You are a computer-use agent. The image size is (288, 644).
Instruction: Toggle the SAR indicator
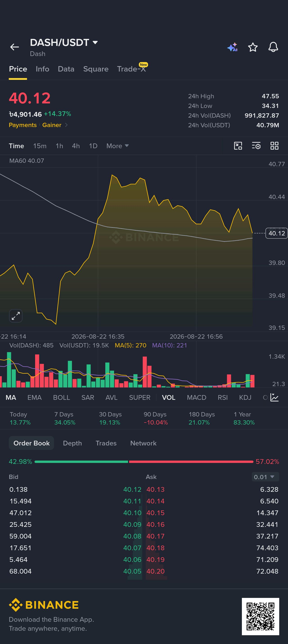pyautogui.click(x=88, y=398)
